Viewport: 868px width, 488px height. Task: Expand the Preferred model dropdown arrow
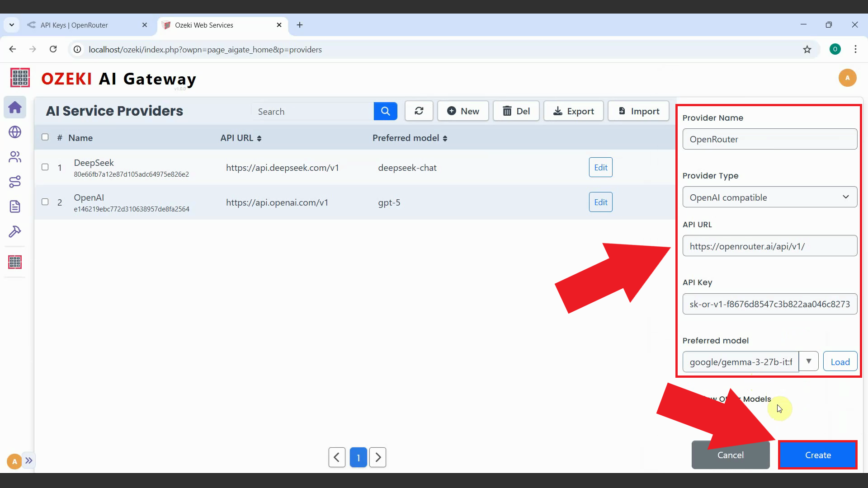pos(808,361)
